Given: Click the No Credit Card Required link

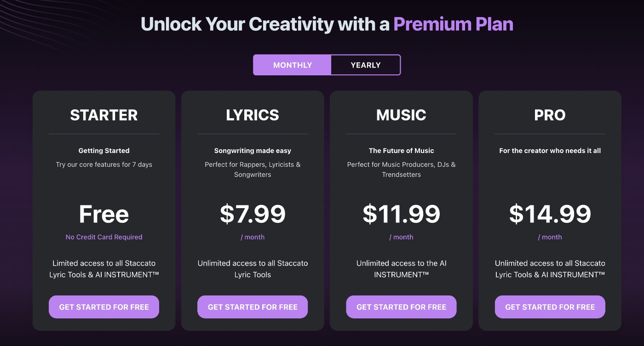Looking at the screenshot, I should [103, 237].
